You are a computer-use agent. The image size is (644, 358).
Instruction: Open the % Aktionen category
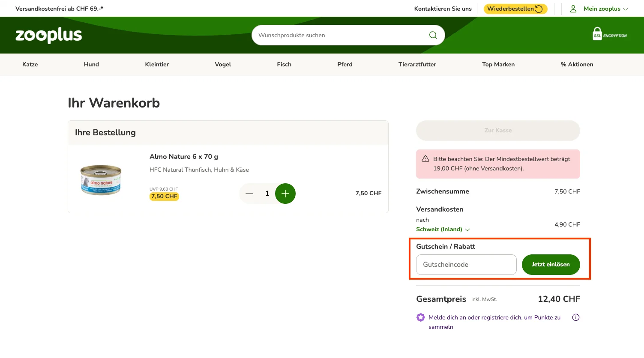pyautogui.click(x=577, y=64)
